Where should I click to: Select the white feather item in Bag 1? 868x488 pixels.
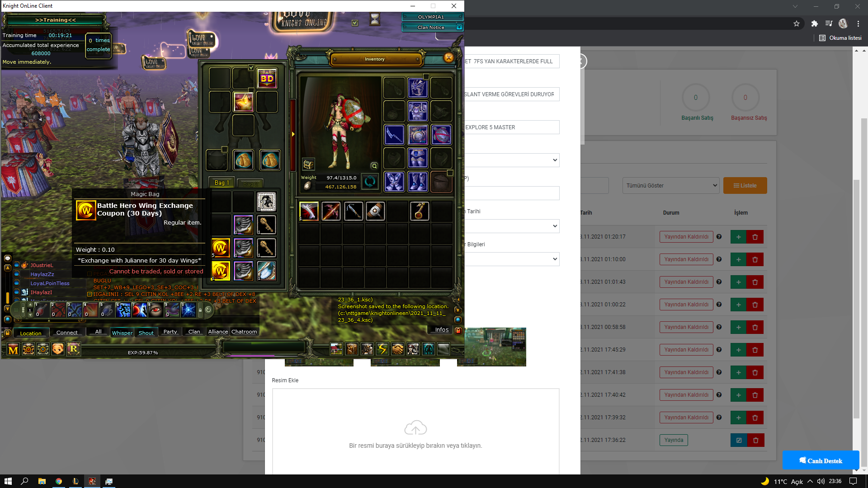267,271
